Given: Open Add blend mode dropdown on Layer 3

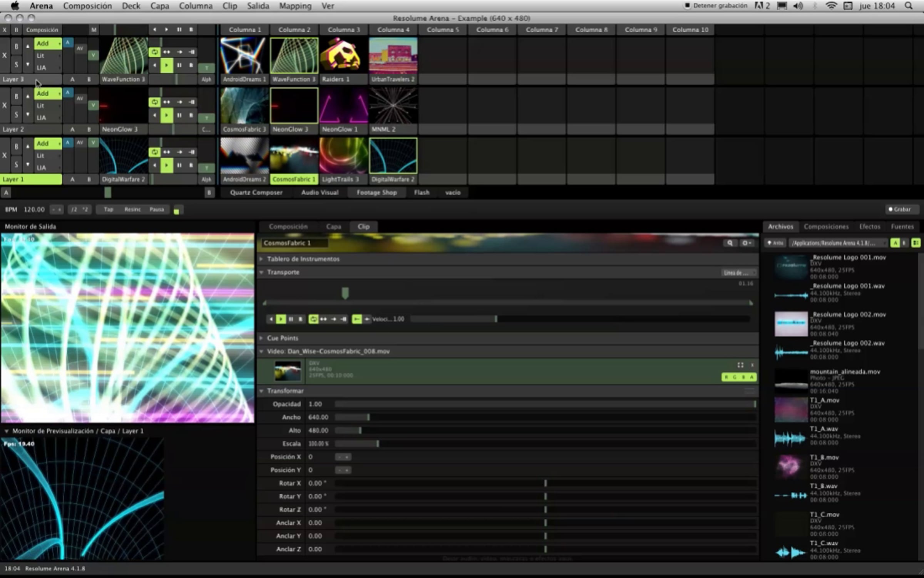Looking at the screenshot, I should (x=48, y=44).
